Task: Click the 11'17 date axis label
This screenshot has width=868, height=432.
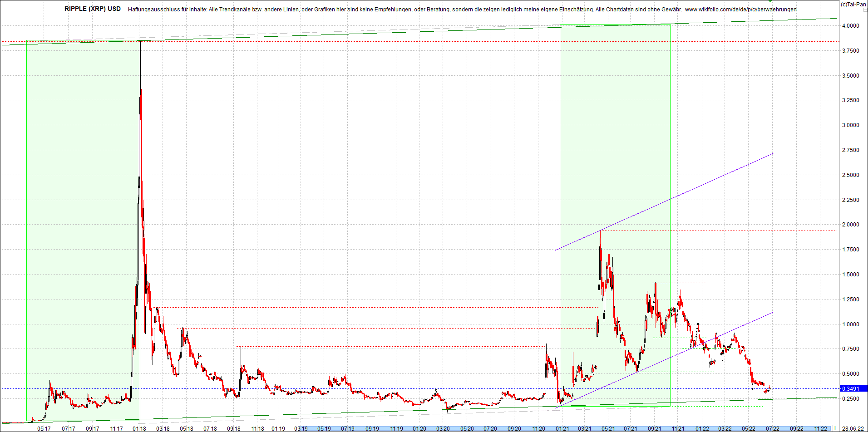Action: click(116, 428)
